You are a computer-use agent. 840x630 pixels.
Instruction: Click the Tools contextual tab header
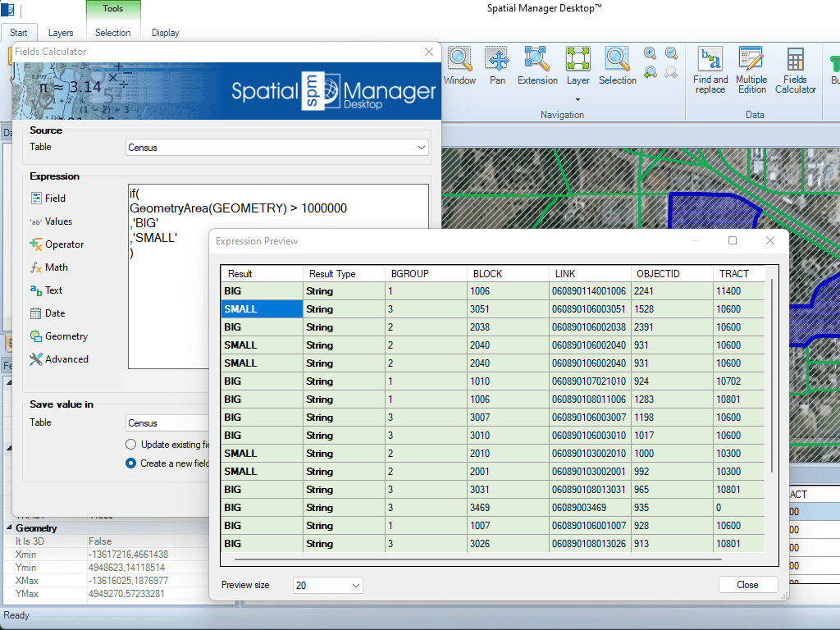tap(113, 8)
